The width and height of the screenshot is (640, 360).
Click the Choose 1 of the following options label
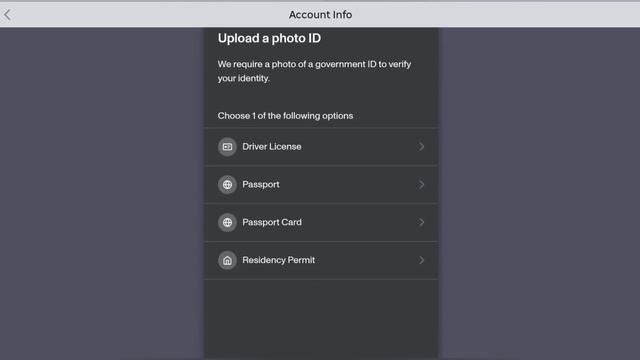pos(285,116)
